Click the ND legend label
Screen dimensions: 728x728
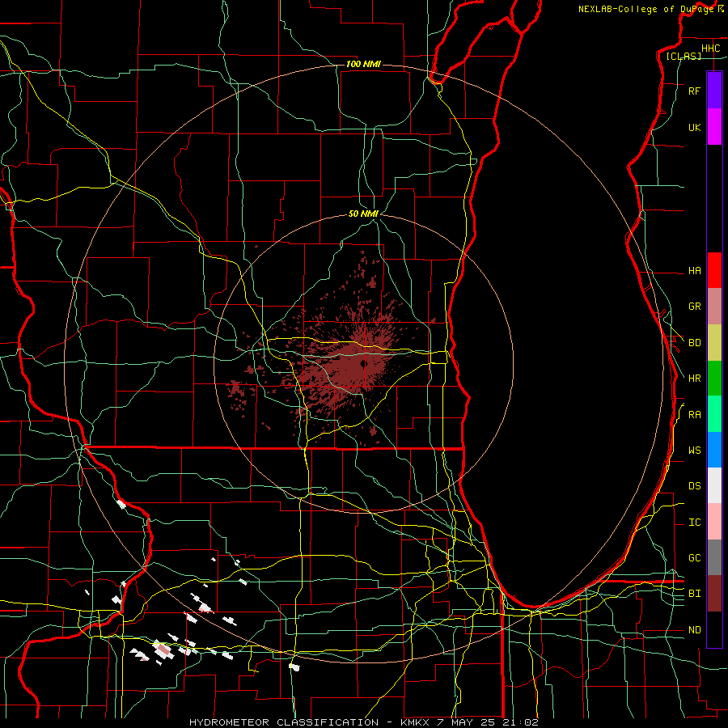point(694,630)
